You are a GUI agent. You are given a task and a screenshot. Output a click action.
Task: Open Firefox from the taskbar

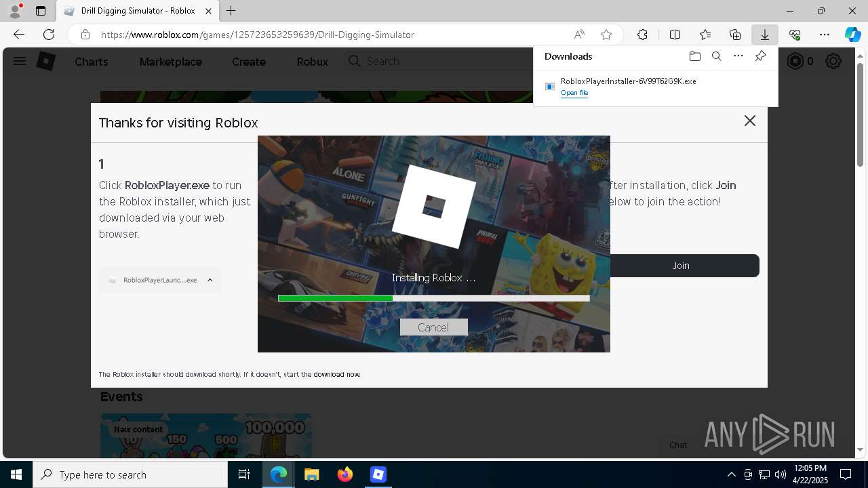[344, 474]
